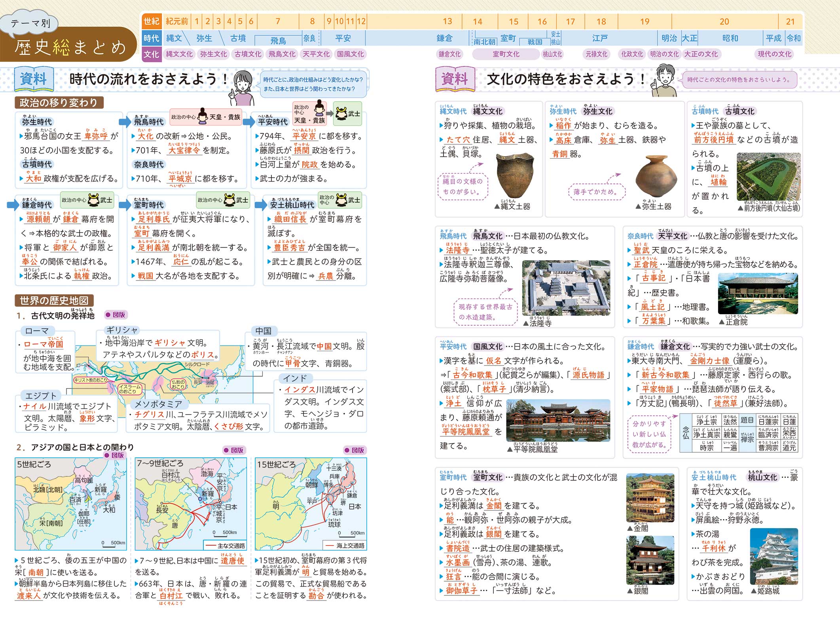Viewport: 840px width, 633px height.
Task: Click the red answer 豊臣秀吉
Action: (290, 248)
